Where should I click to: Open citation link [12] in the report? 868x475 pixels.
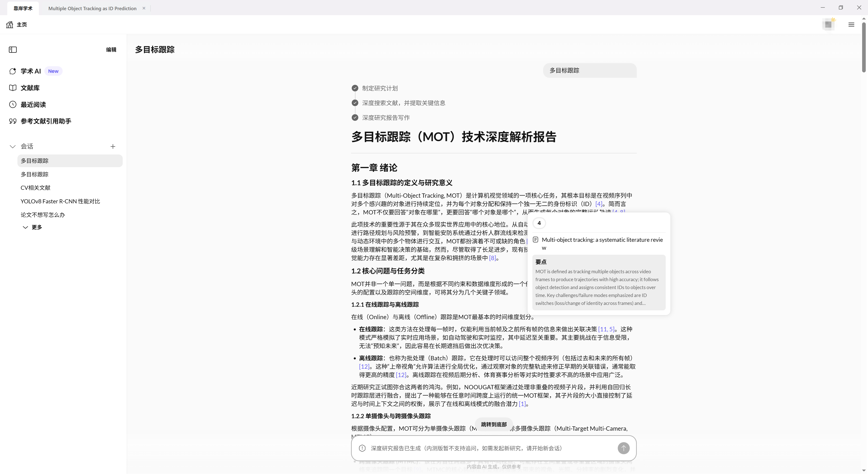[364, 367]
